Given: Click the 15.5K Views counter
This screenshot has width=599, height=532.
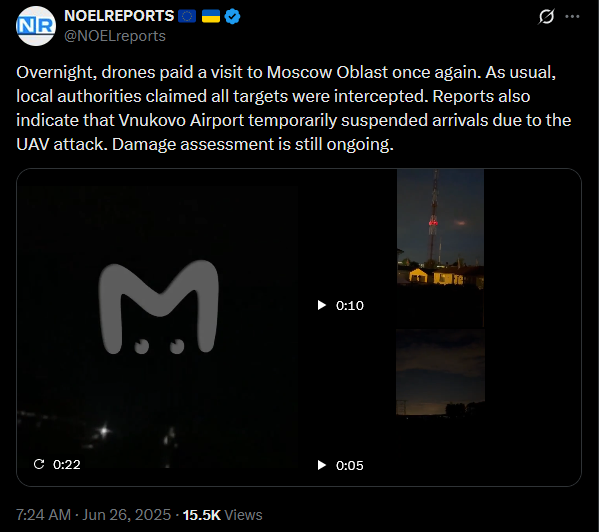Looking at the screenshot, I should tap(222, 515).
